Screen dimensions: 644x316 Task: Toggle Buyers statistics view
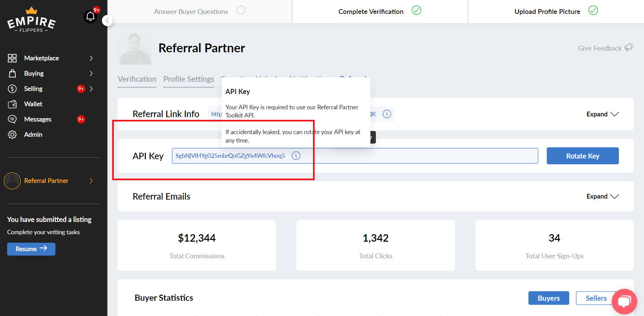click(549, 298)
